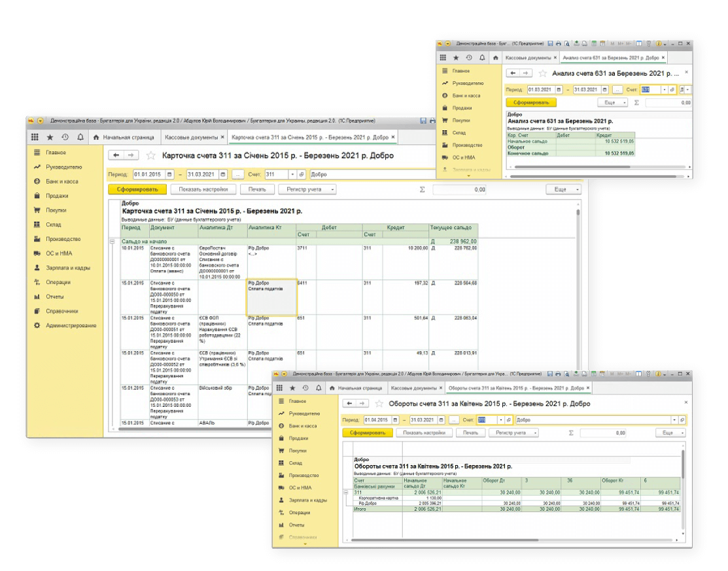The width and height of the screenshot is (728, 571).
Task: Click star bookmark icon beside Карточка счета 311 title
Action: point(151,156)
